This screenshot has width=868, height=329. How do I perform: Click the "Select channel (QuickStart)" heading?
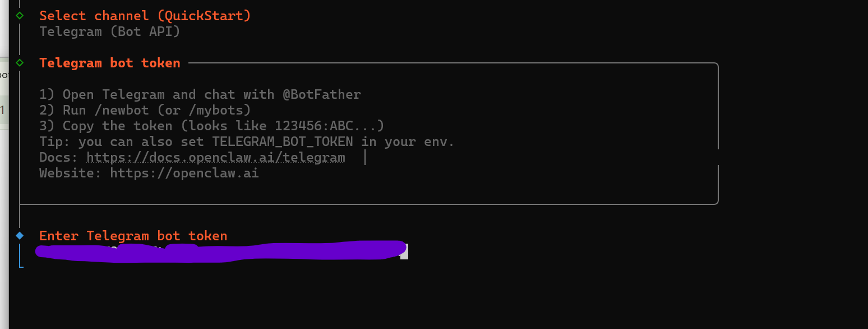[x=145, y=16]
